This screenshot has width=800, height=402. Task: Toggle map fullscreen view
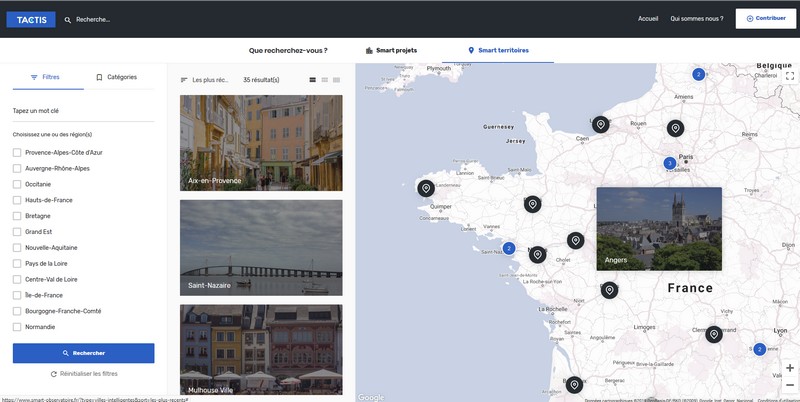click(x=790, y=76)
